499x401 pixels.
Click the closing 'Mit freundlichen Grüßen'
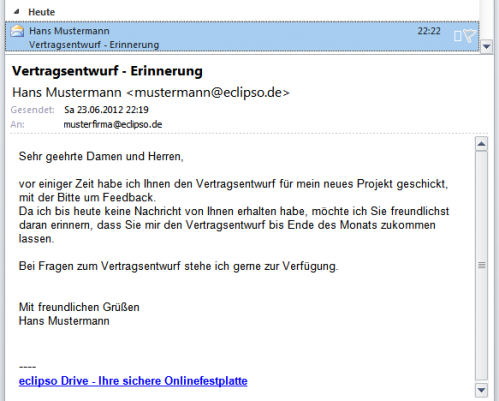coord(79,307)
